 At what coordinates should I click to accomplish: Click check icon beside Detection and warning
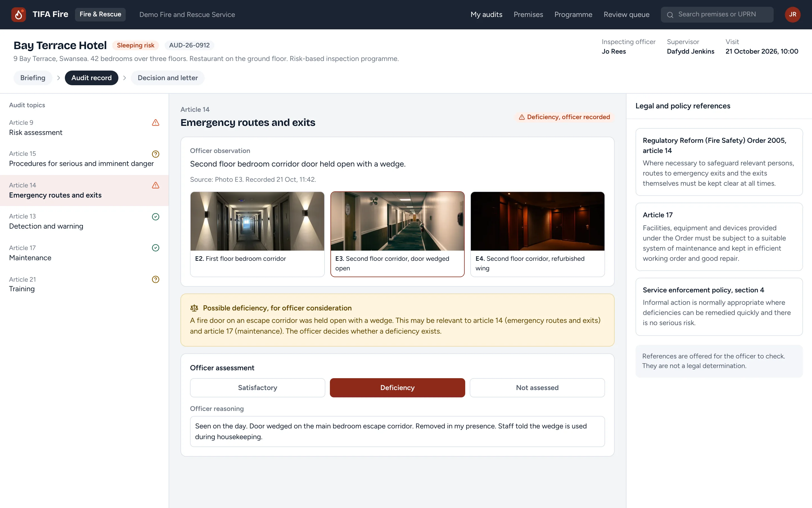tap(156, 217)
